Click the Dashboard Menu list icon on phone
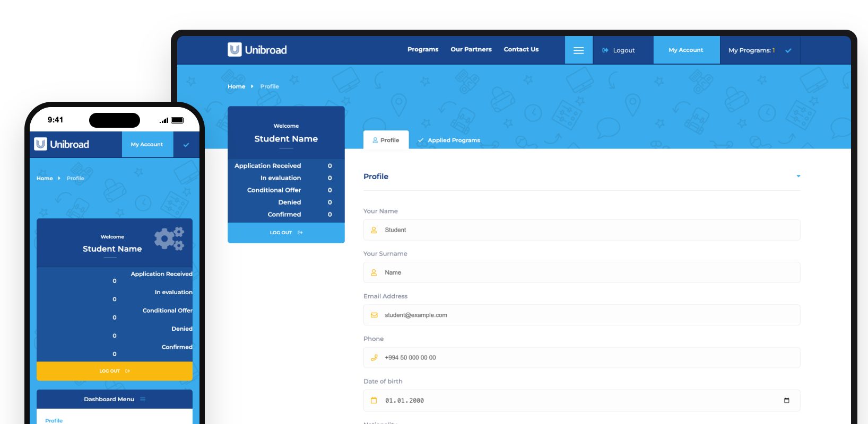Viewport: 868px width, 424px height. pos(143,399)
